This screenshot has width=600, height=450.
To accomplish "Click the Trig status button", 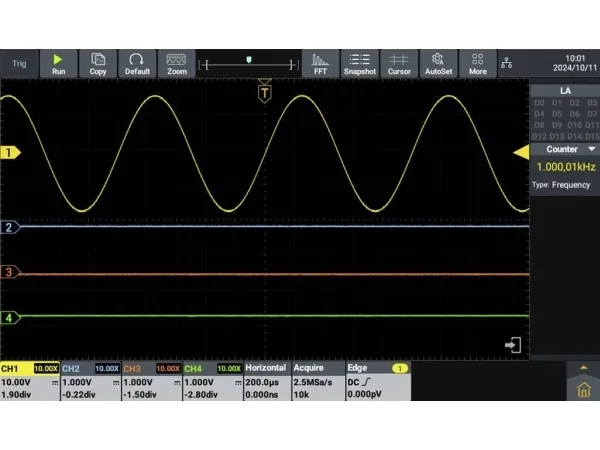I will tap(19, 63).
